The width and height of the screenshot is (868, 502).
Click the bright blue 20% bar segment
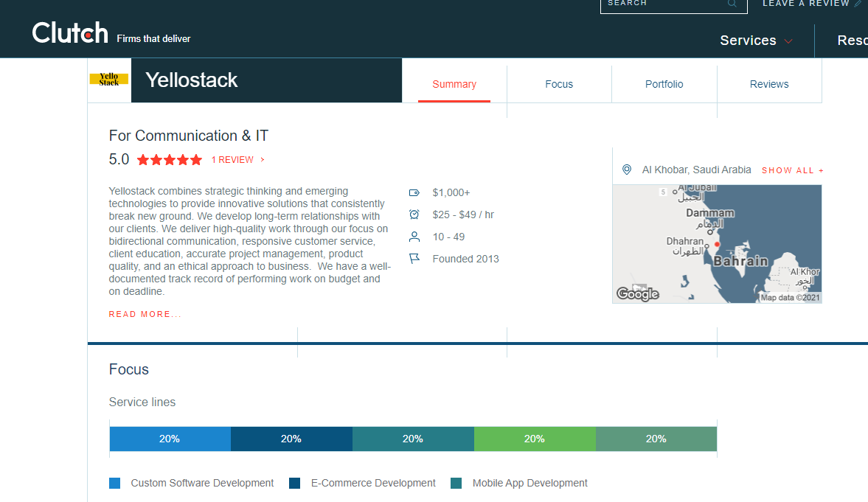[x=170, y=439]
